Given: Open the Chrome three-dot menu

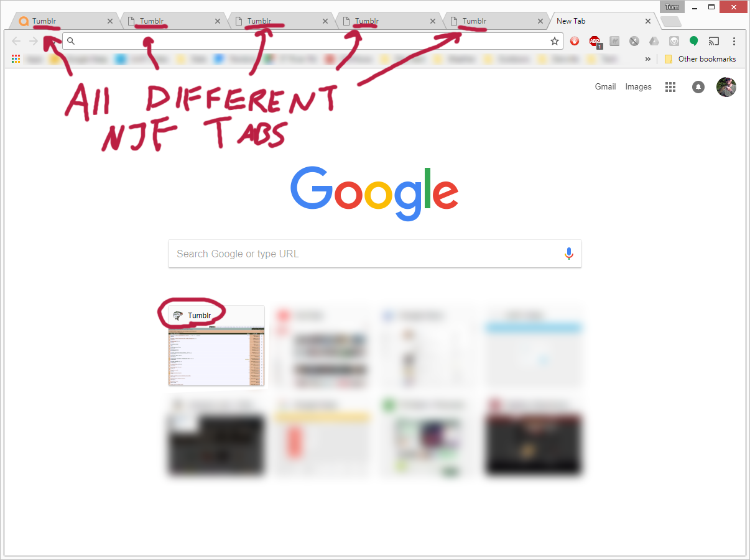Looking at the screenshot, I should (x=734, y=42).
